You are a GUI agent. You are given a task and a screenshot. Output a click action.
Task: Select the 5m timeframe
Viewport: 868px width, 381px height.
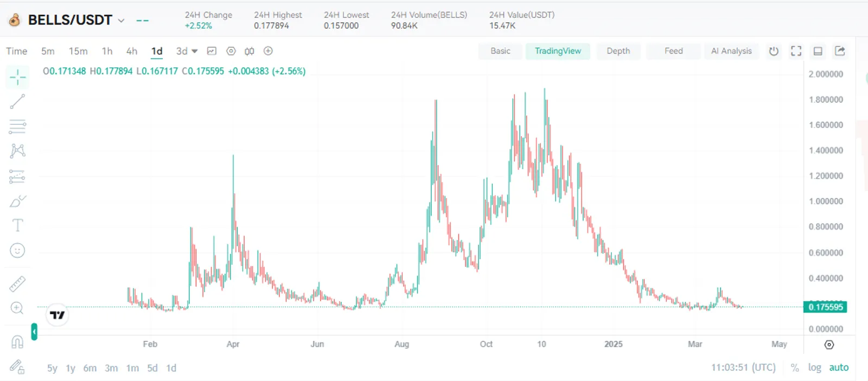tap(48, 51)
